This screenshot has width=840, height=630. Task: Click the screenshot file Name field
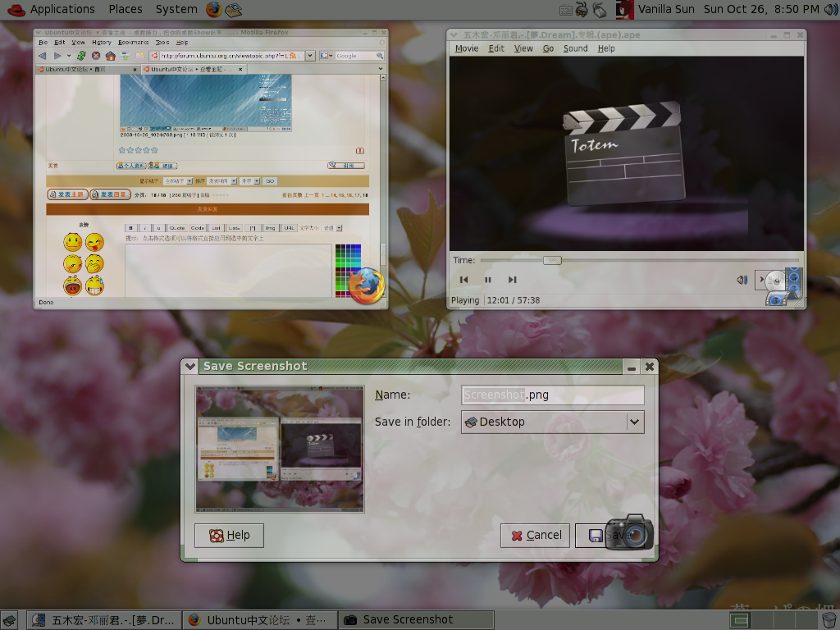(552, 395)
